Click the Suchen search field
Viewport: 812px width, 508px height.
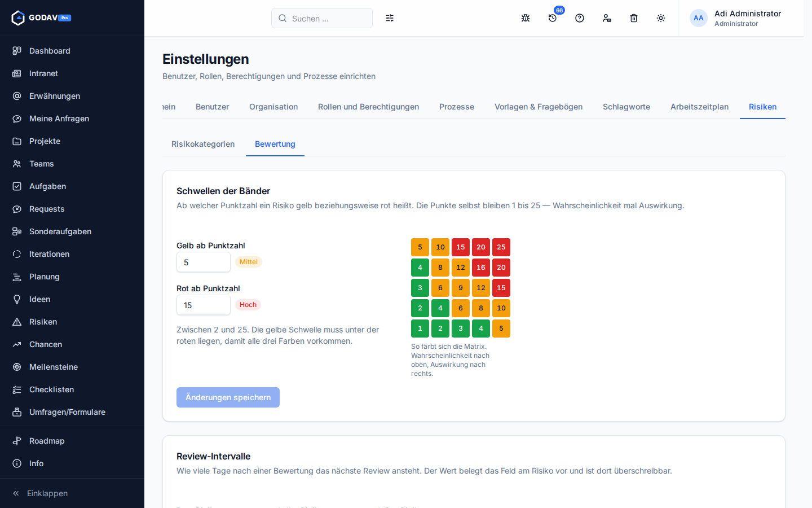coord(322,18)
